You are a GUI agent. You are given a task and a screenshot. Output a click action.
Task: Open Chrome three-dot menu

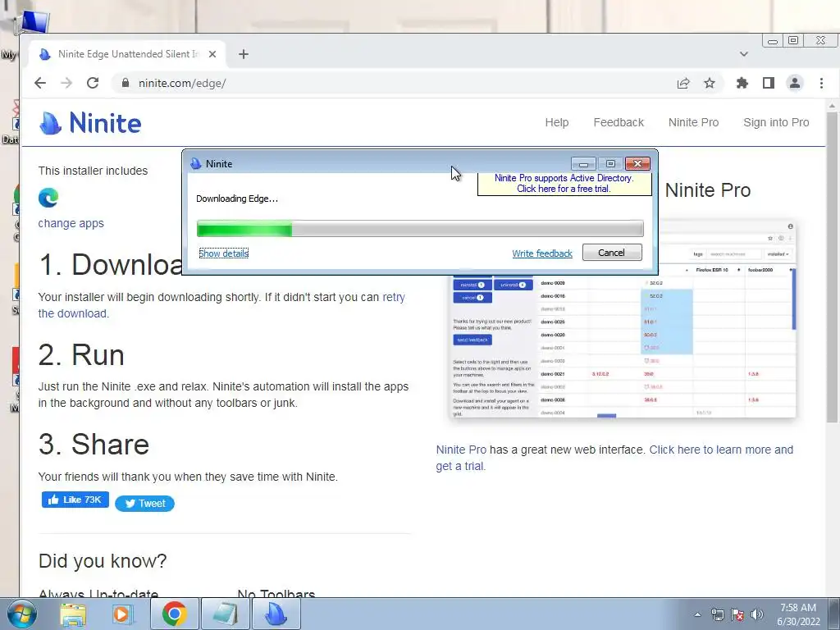(x=821, y=83)
